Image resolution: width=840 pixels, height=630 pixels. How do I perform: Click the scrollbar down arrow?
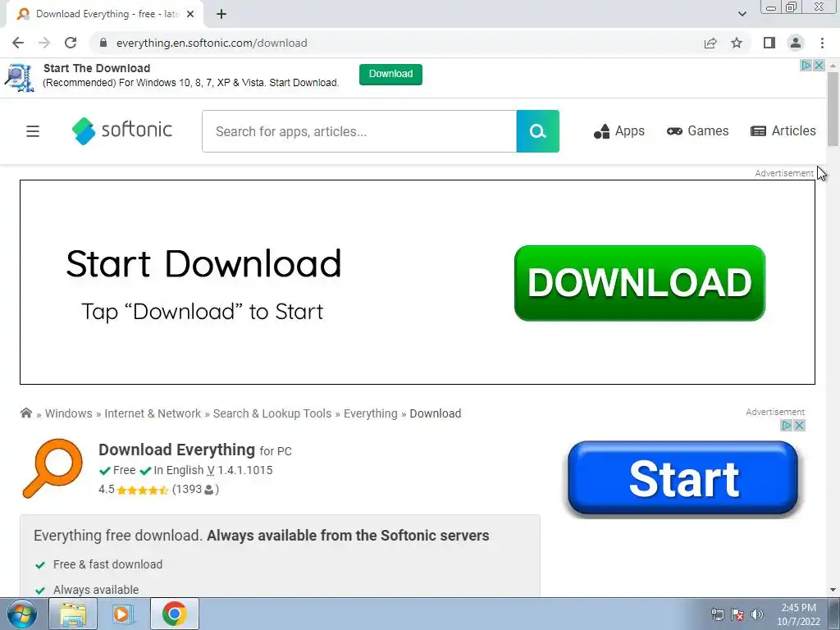coord(833,590)
